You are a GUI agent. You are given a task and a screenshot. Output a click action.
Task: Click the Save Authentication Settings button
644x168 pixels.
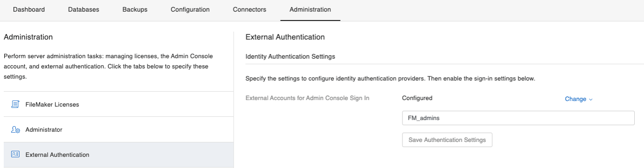coord(447,140)
